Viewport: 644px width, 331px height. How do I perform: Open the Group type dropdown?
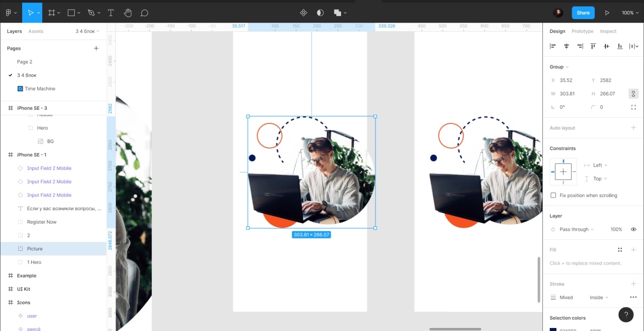coord(559,67)
